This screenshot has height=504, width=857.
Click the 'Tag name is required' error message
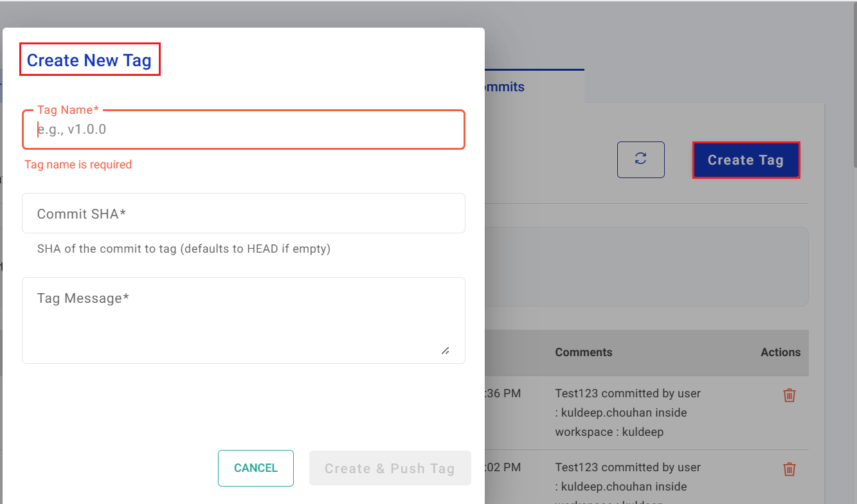[x=78, y=165]
